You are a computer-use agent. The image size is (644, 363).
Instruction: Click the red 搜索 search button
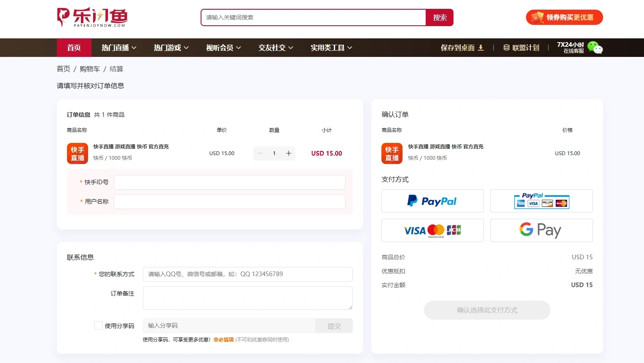(440, 18)
